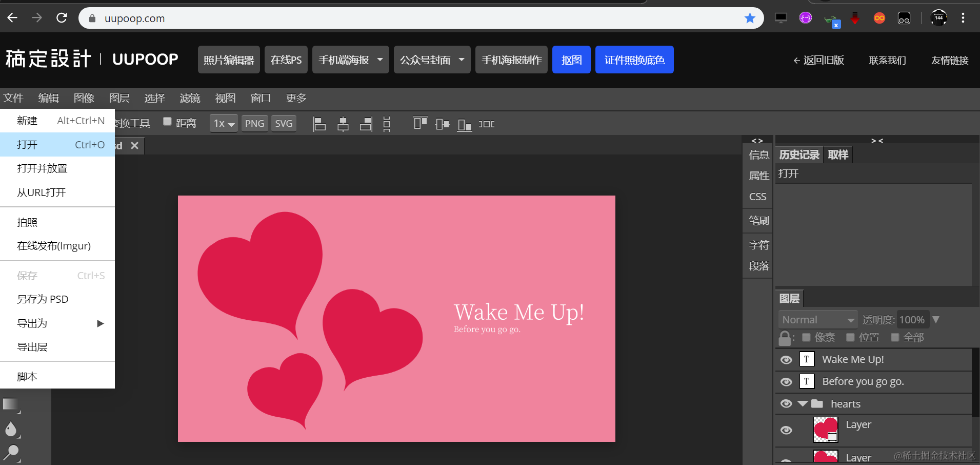Click the align bottom edges icon
The width and height of the screenshot is (980, 465).
coord(464,124)
